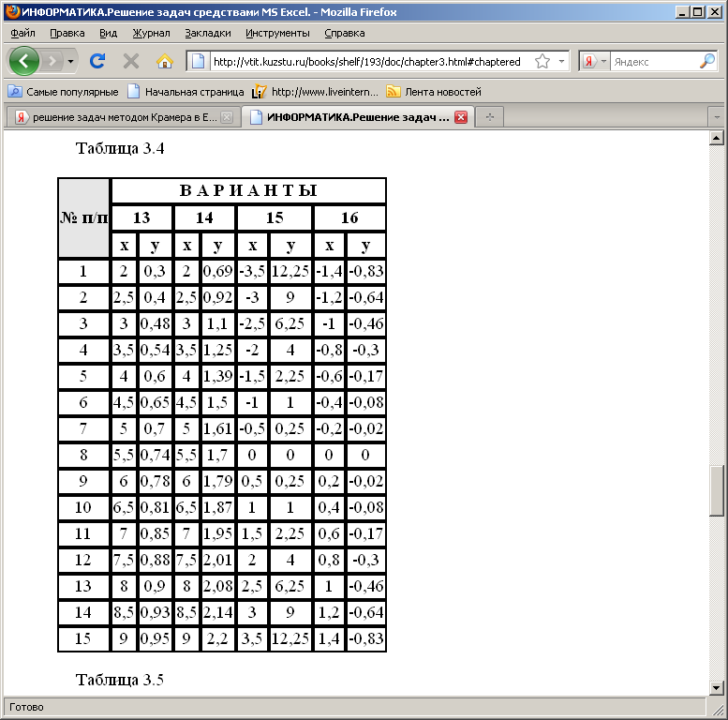728x720 pixels.
Task: Open the Закладки menu
Action: click(x=208, y=34)
